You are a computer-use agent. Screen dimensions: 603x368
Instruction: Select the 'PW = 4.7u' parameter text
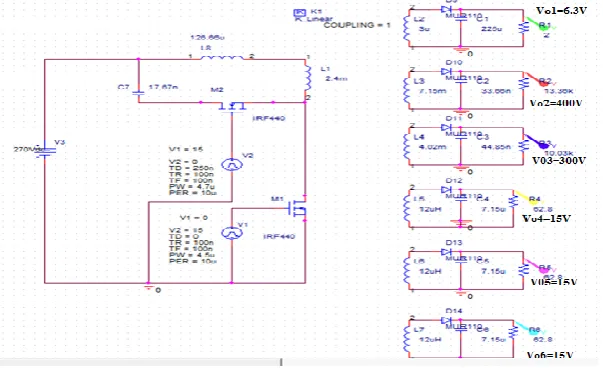pos(191,186)
